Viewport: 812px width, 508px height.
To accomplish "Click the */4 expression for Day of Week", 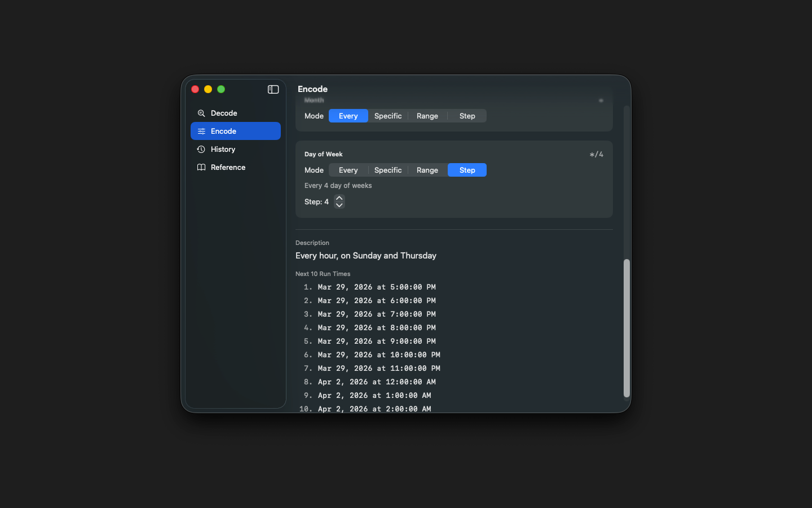I will [597, 154].
